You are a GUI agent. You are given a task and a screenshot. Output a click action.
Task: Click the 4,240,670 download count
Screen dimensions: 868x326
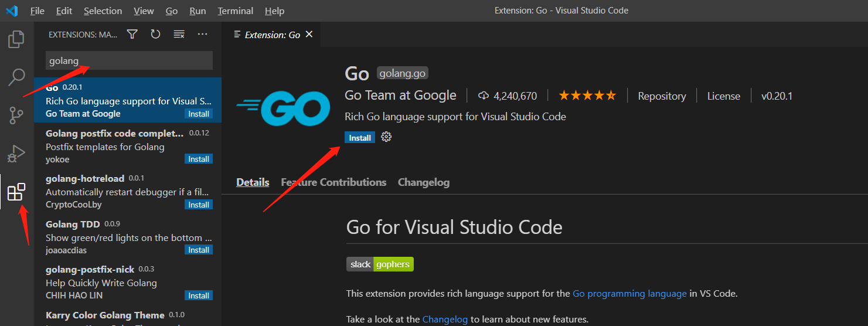[x=508, y=96]
